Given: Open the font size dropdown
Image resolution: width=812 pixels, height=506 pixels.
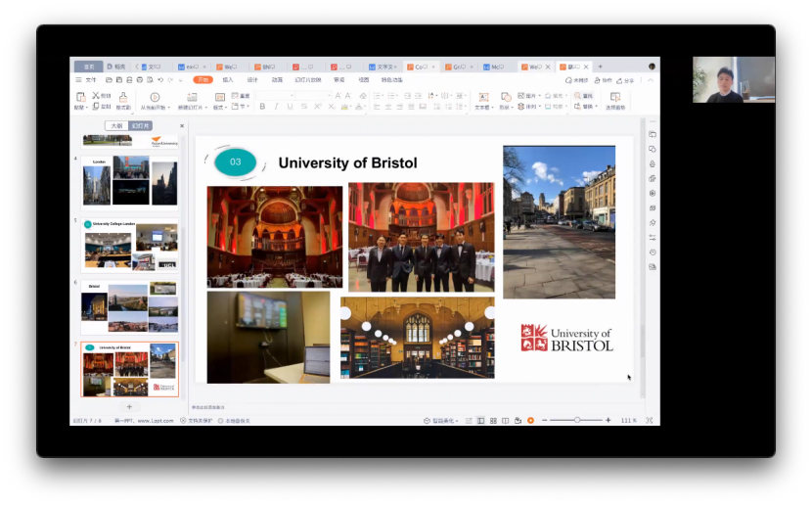Looking at the screenshot, I should 329,95.
